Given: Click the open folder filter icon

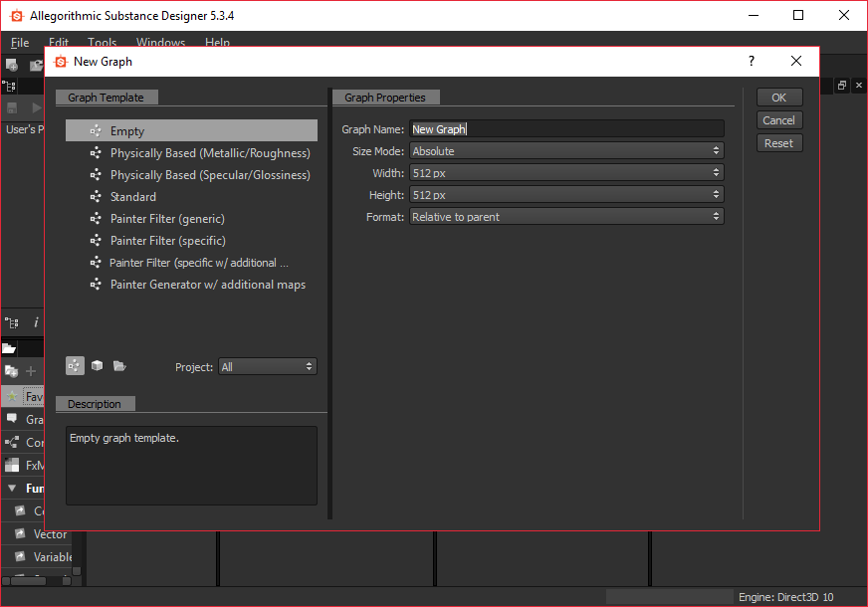Looking at the screenshot, I should click(x=119, y=366).
